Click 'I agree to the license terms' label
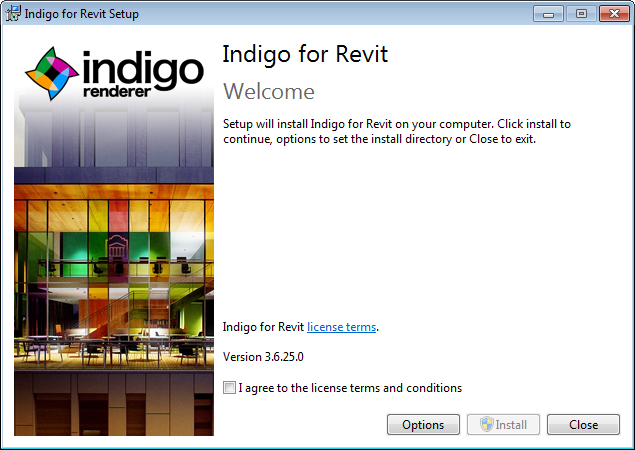This screenshot has width=635, height=450. pyautogui.click(x=350, y=388)
